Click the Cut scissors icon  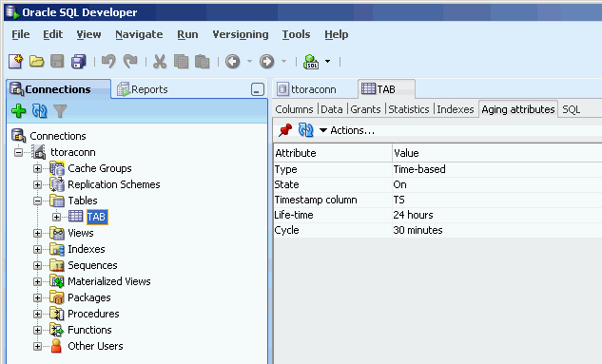(160, 62)
